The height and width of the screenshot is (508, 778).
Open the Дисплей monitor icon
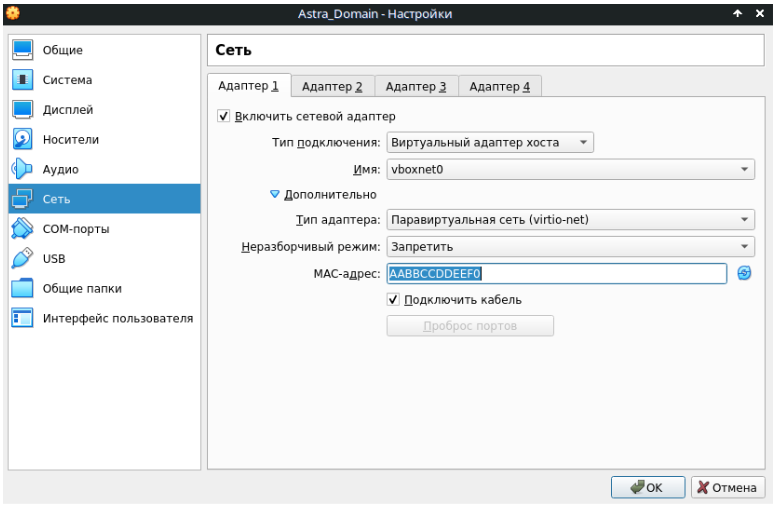point(23,110)
